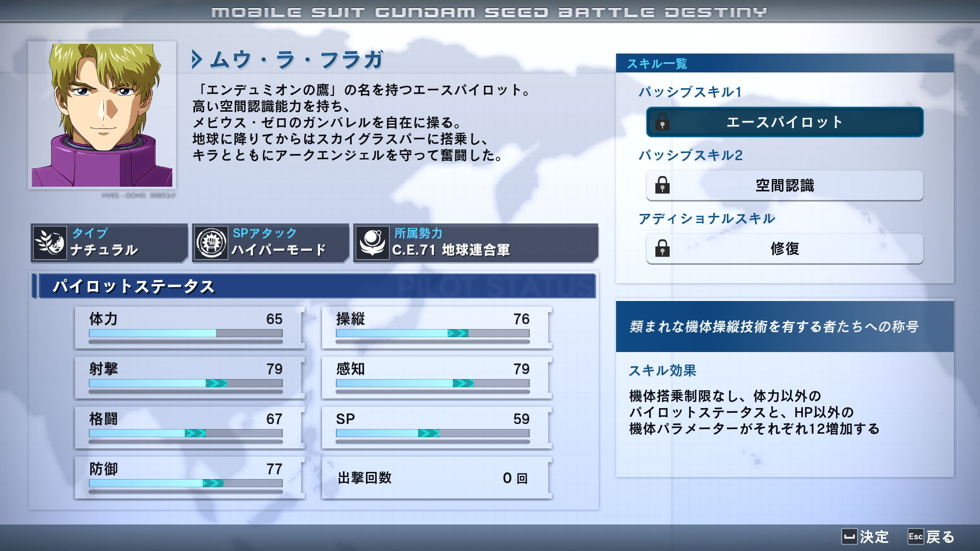Click the arrow icon before pilot name
This screenshot has width=980, height=551.
[x=197, y=60]
